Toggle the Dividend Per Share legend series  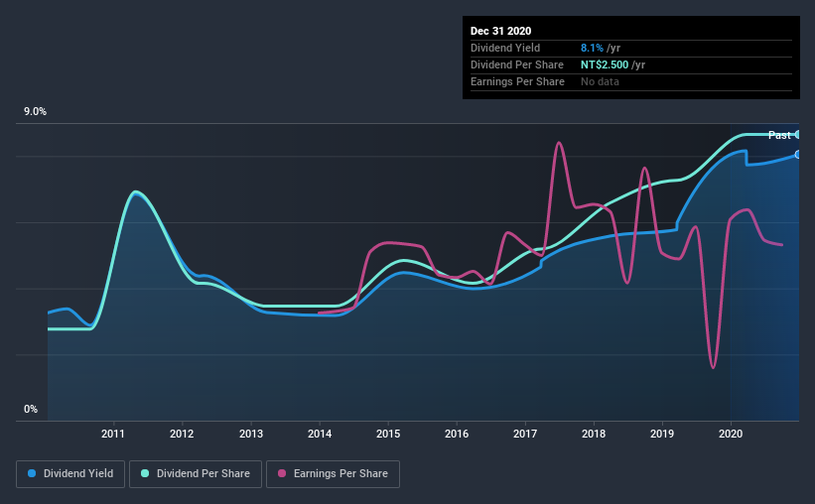click(x=196, y=474)
